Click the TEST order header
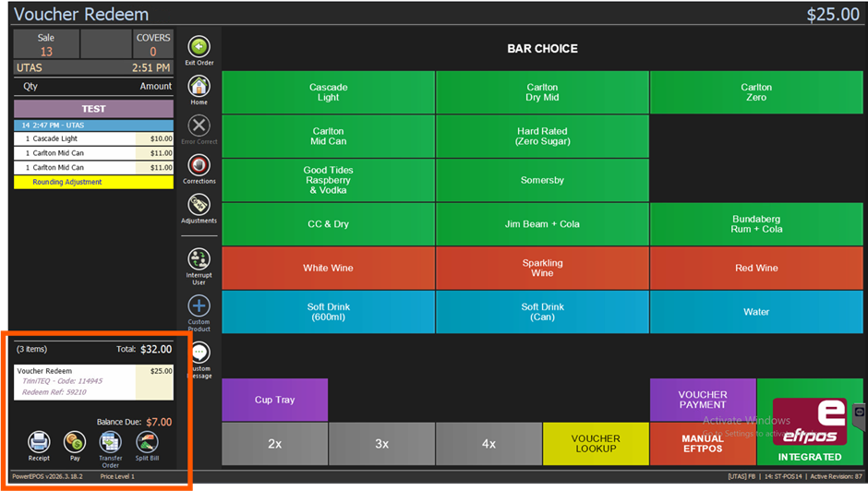The image size is (868, 491). coord(93,109)
